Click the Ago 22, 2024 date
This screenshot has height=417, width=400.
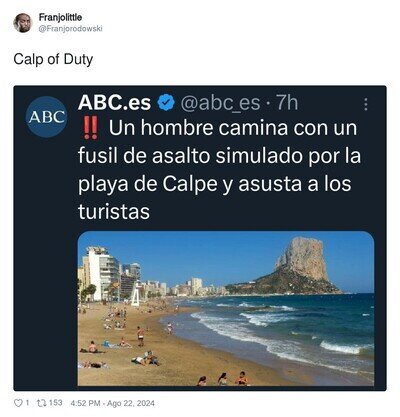tap(131, 403)
